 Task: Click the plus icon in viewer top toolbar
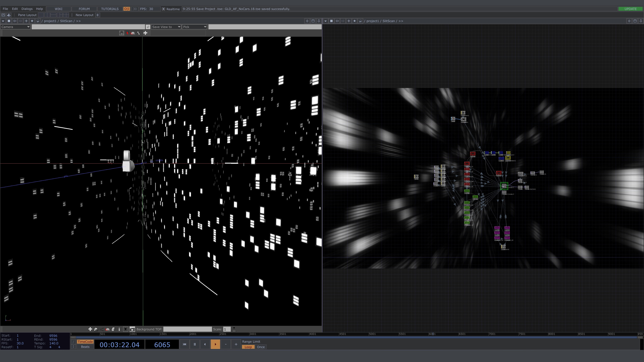145,33
